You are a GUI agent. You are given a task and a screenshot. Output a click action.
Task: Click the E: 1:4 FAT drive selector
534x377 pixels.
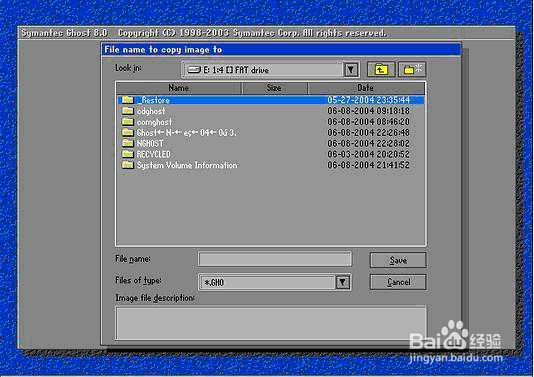[270, 70]
